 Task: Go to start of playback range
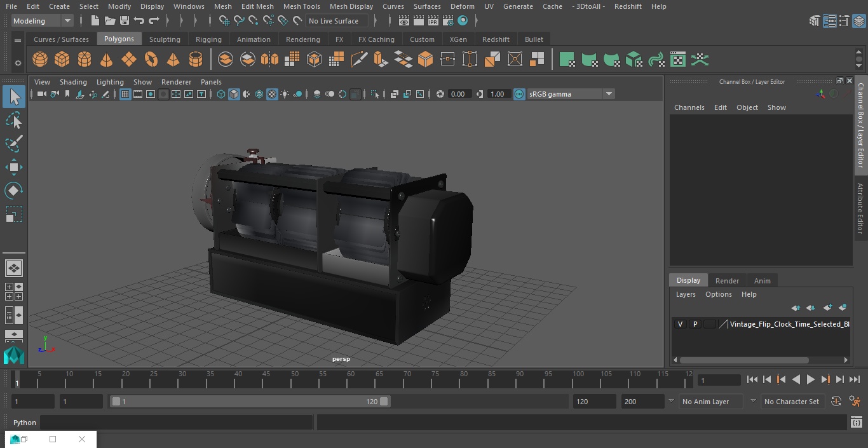coord(752,379)
